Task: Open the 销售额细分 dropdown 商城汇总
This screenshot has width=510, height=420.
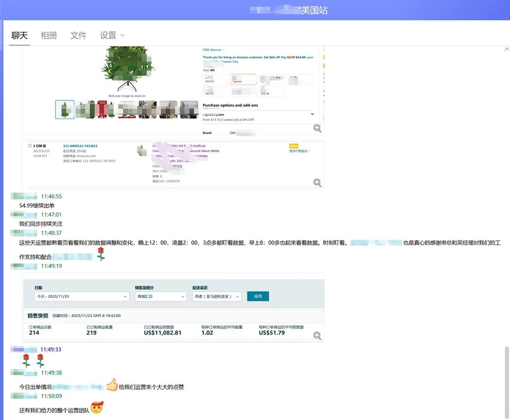Action: (x=161, y=296)
